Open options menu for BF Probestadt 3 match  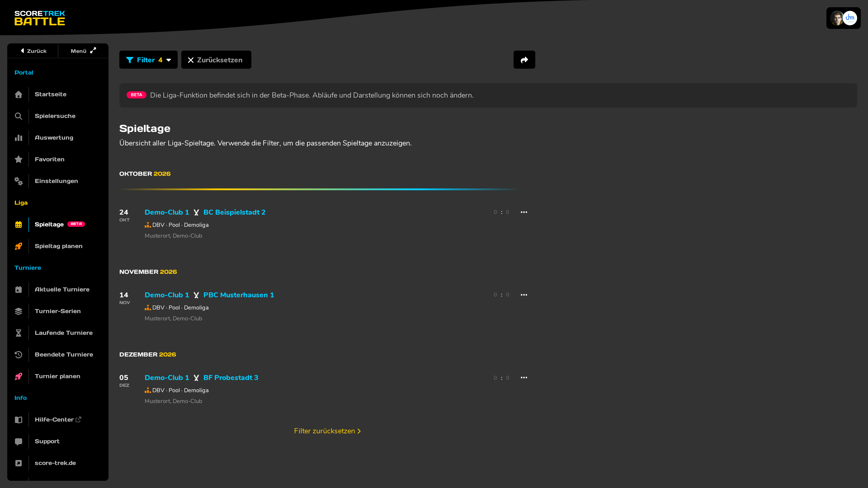[524, 378]
